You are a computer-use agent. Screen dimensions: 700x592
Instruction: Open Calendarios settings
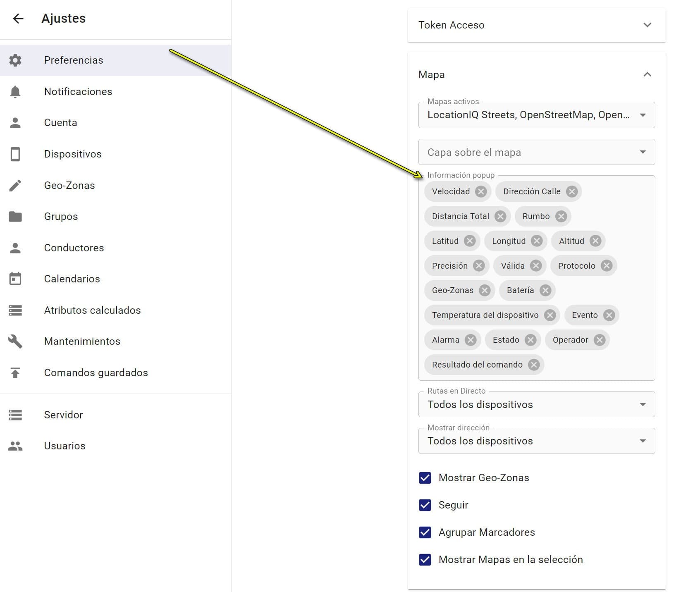coord(115,279)
